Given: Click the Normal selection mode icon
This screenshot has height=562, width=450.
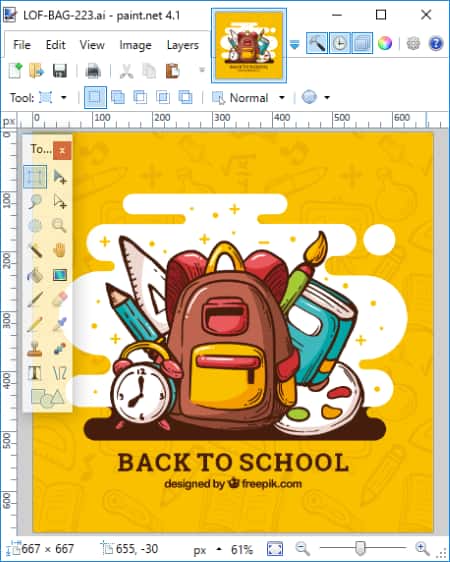Looking at the screenshot, I should point(218,97).
